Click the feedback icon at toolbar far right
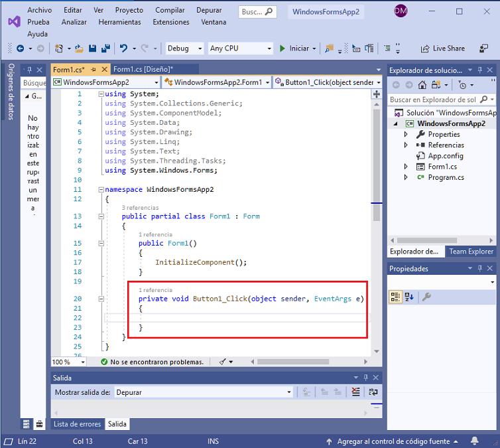 coord(483,48)
